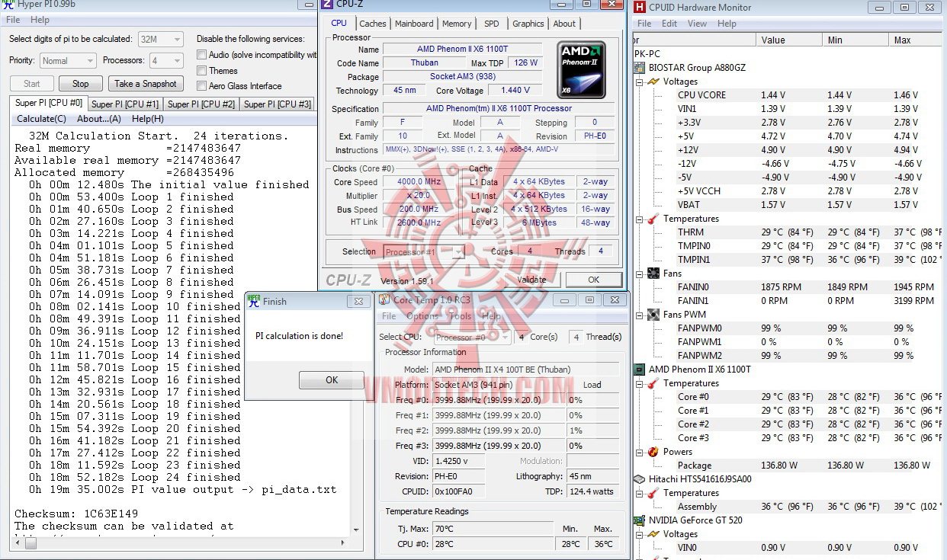Collapse the NVIDIA Voltages node
Image resolution: width=947 pixels, height=560 pixels.
pos(639,534)
